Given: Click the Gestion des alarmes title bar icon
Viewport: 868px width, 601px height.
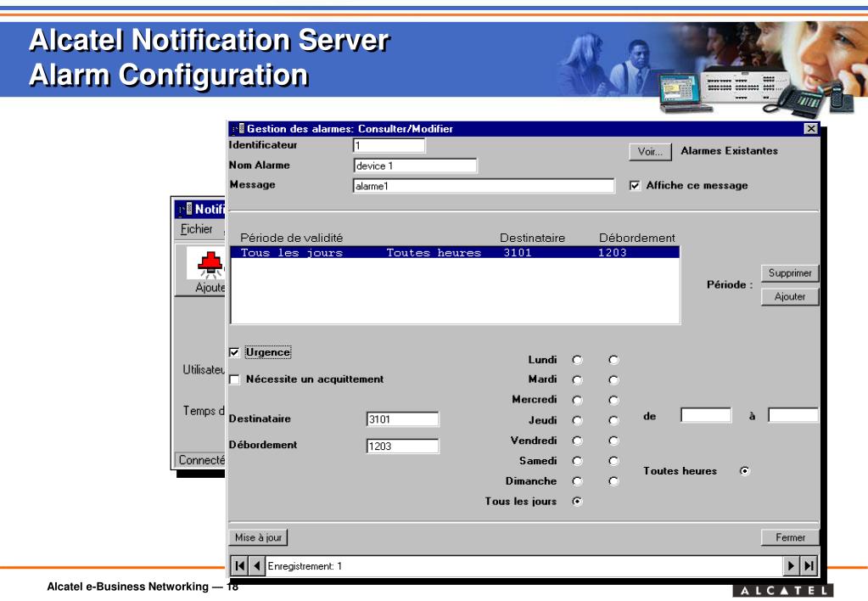Looking at the screenshot, I should (x=238, y=128).
